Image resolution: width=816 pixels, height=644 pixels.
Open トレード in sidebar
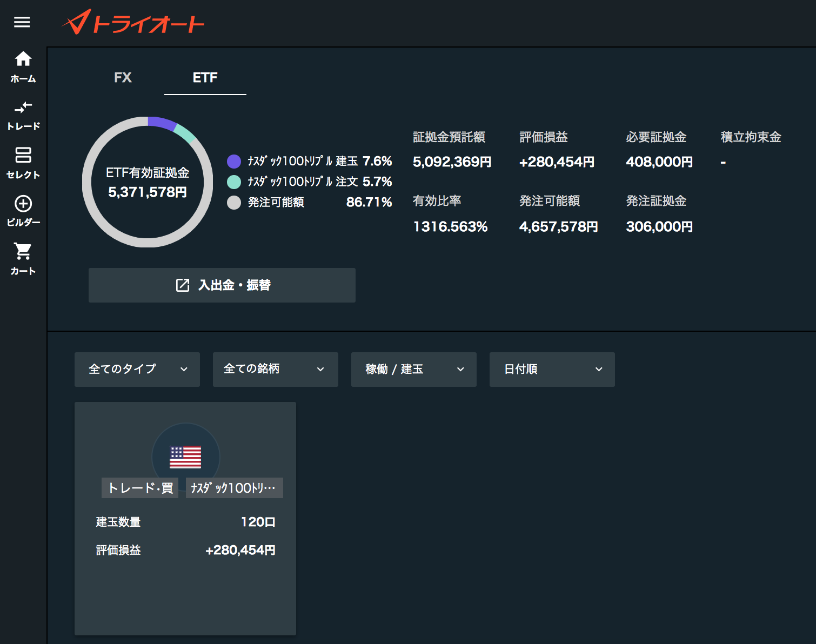coord(23,115)
